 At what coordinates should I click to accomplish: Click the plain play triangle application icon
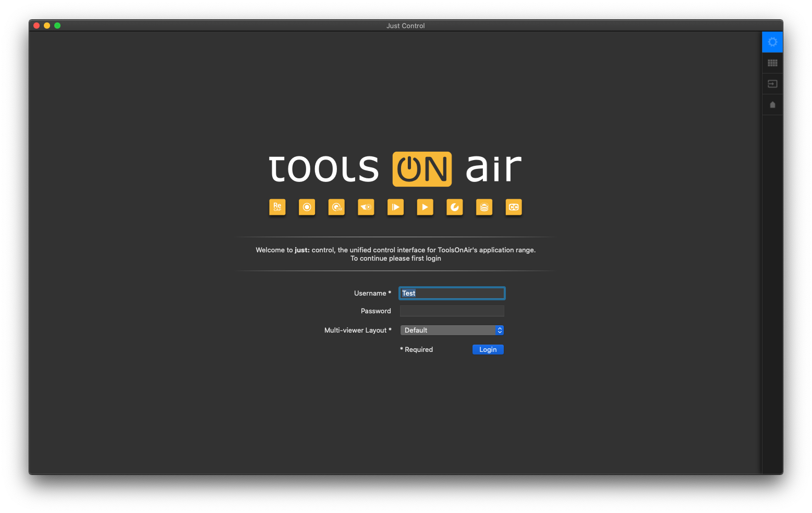[x=425, y=207]
